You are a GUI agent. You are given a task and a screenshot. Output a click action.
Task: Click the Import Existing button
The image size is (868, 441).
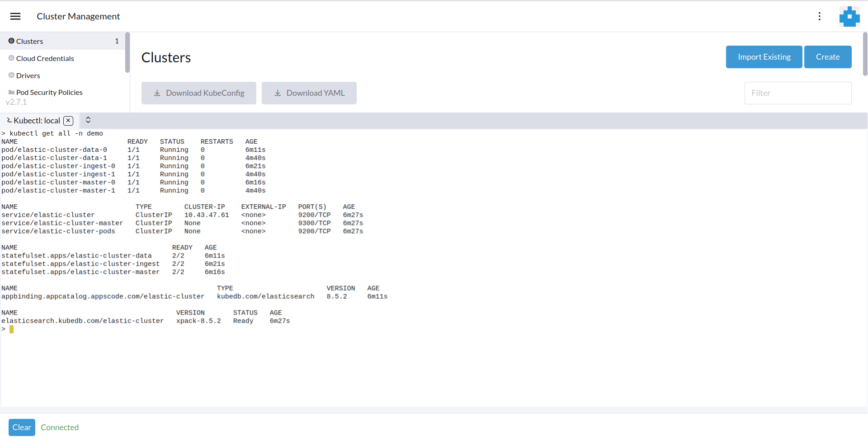764,57
